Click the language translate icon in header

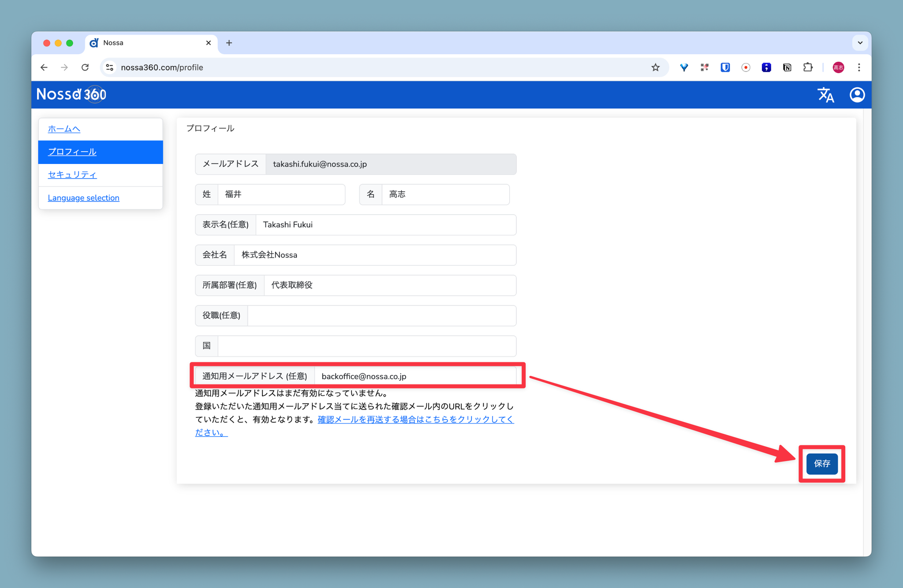tap(825, 95)
